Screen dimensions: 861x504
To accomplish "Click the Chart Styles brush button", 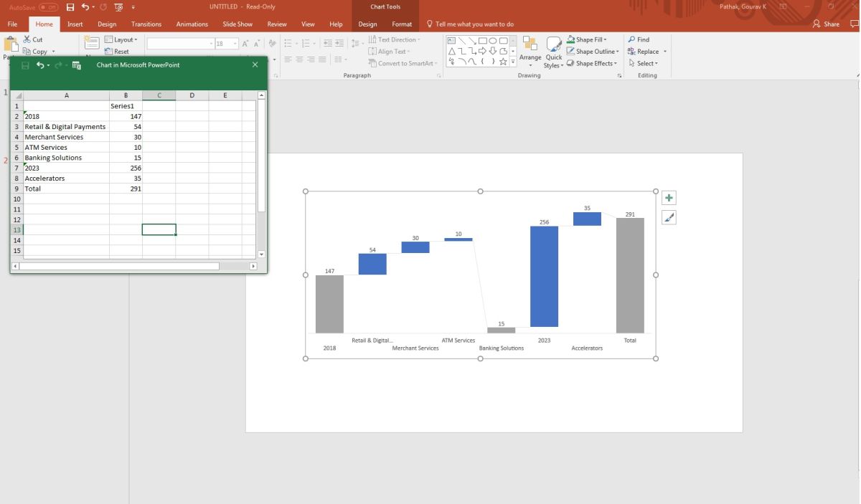I will (x=669, y=217).
